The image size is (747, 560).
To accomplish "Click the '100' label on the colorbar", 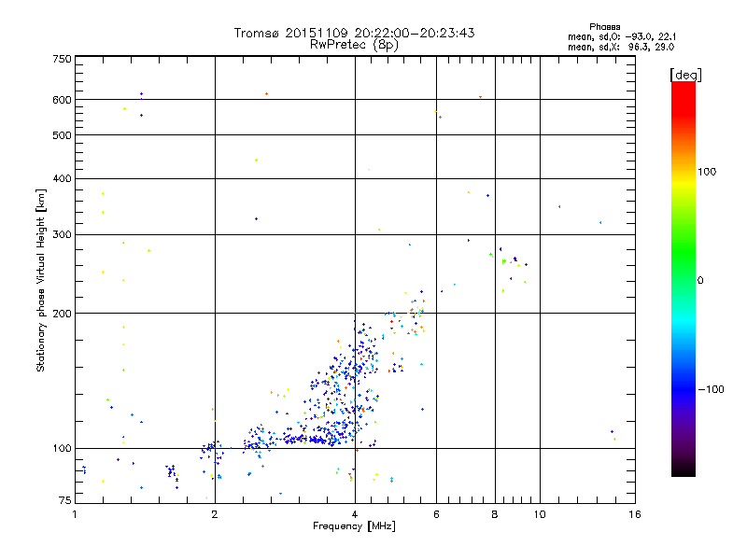I will (x=707, y=172).
